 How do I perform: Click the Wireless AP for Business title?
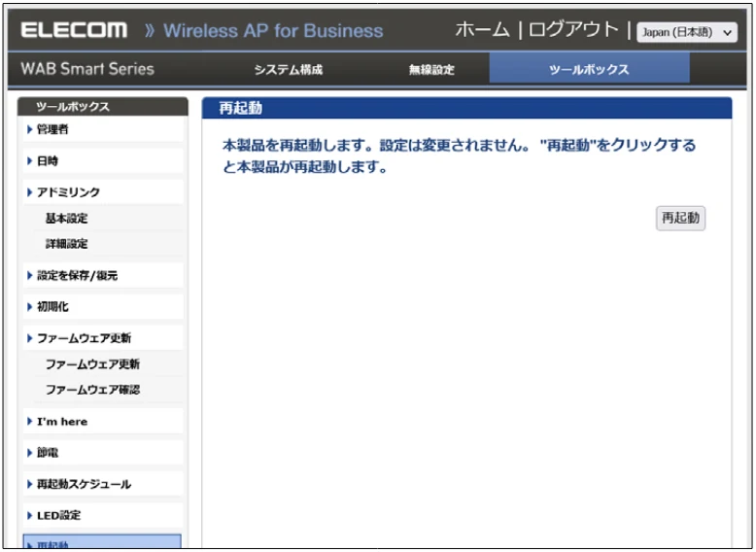[x=273, y=31]
